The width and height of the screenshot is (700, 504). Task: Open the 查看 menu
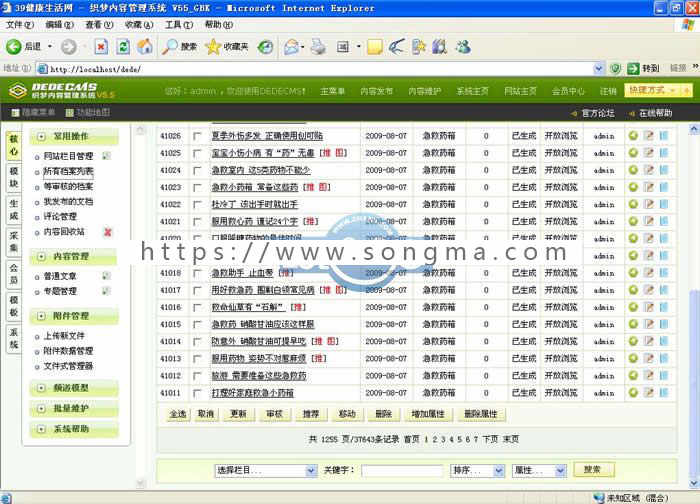100,25
